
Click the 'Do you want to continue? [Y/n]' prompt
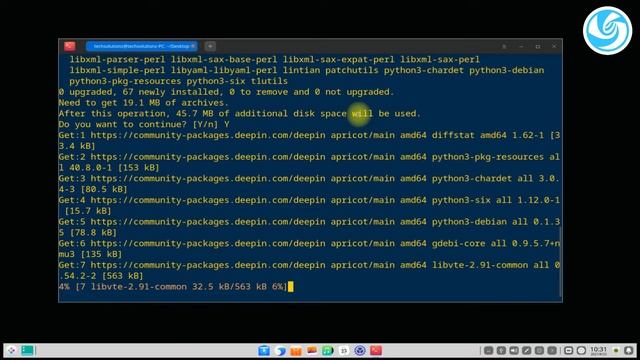click(144, 124)
